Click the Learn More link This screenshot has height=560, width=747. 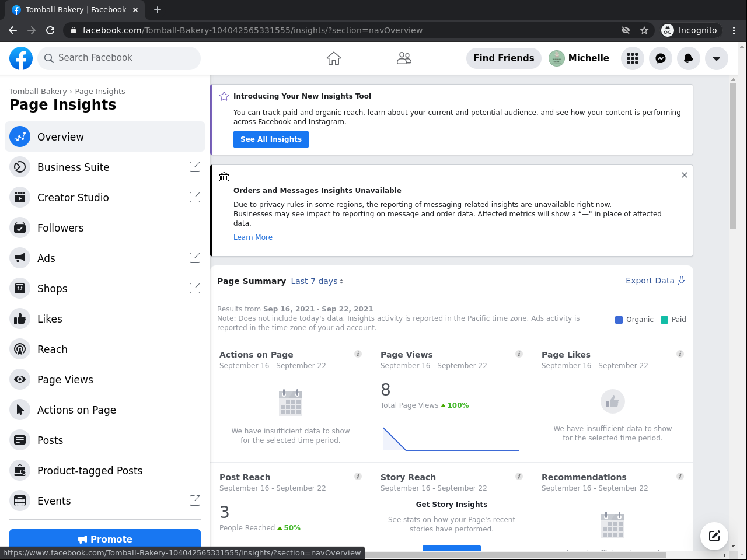(253, 237)
